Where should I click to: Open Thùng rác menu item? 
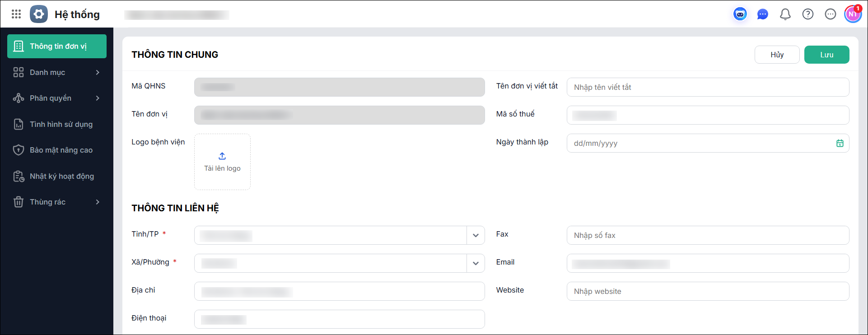[57, 202]
